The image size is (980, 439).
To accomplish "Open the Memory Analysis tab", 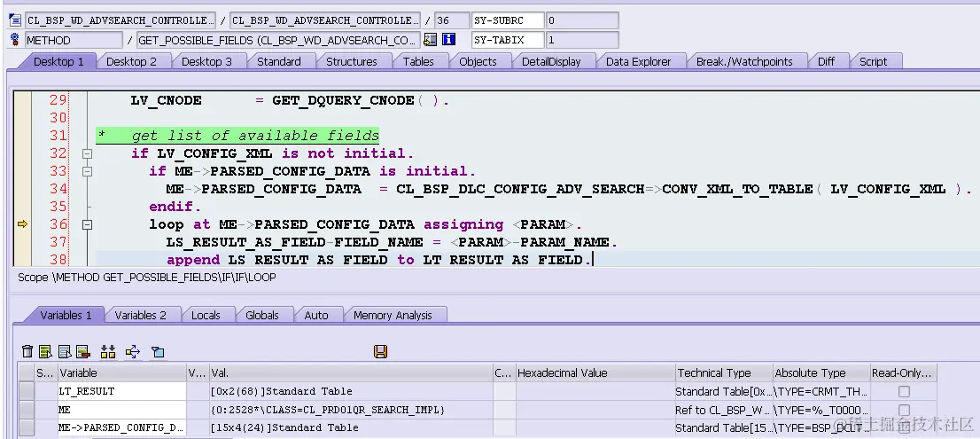I will [x=393, y=315].
